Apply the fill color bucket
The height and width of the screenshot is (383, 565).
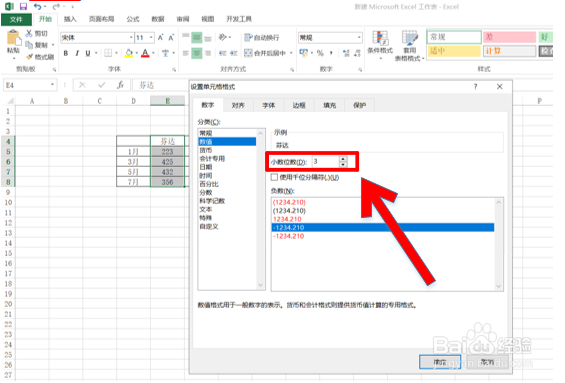pos(129,53)
